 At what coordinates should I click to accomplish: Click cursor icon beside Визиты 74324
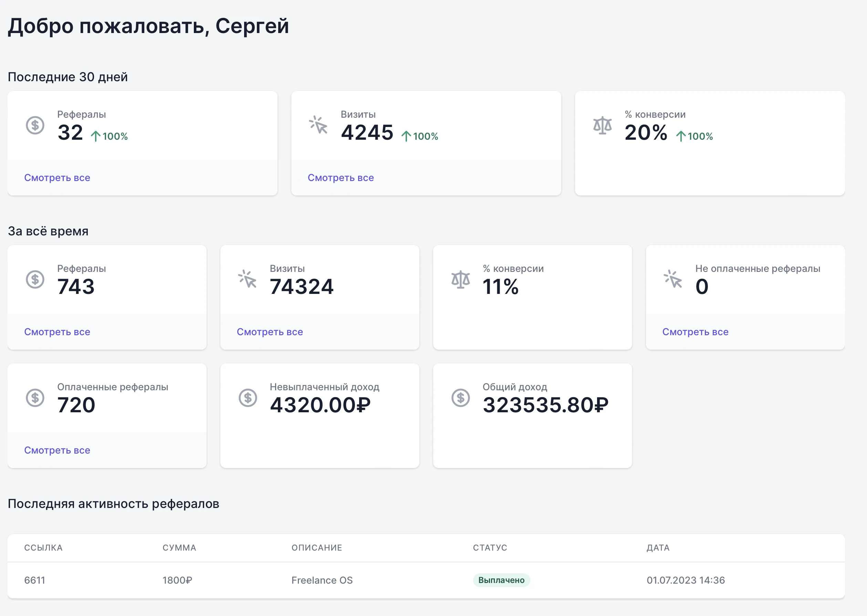pyautogui.click(x=247, y=279)
